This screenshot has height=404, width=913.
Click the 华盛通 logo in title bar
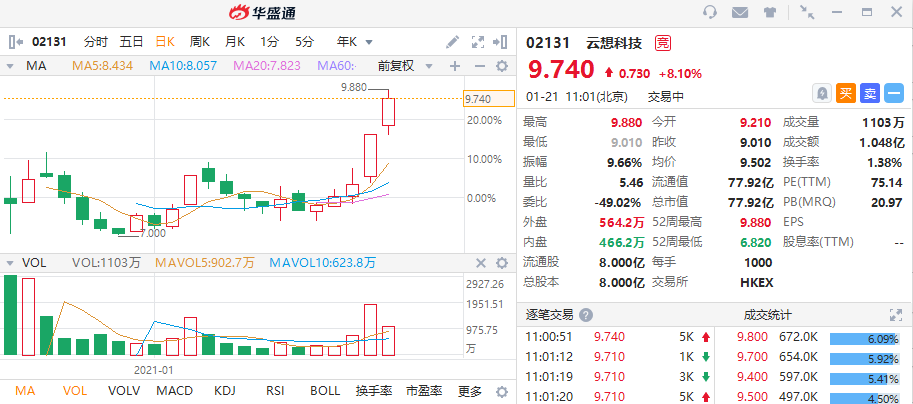pyautogui.click(x=262, y=12)
